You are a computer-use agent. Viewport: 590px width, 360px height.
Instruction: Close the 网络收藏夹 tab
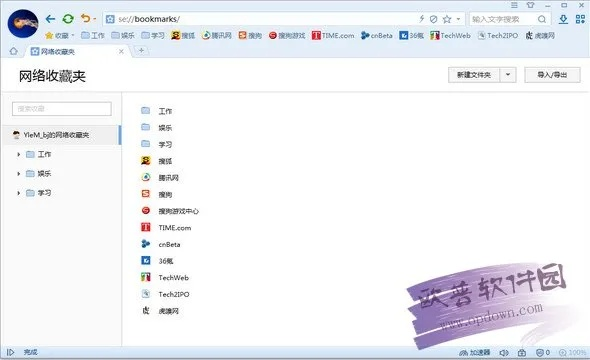click(x=121, y=52)
